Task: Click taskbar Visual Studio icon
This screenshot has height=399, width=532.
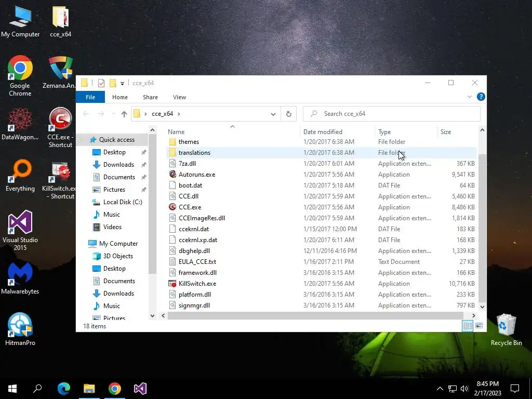Action: 140,388
